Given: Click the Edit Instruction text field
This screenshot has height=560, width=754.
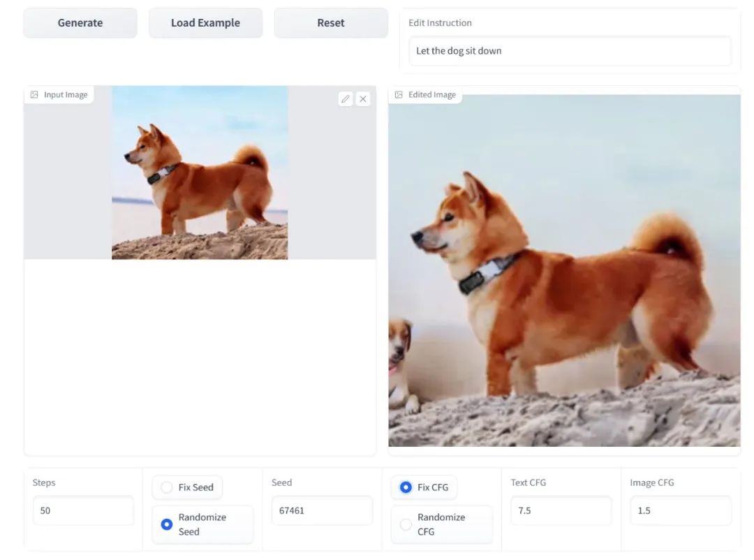Looking at the screenshot, I should pyautogui.click(x=569, y=51).
